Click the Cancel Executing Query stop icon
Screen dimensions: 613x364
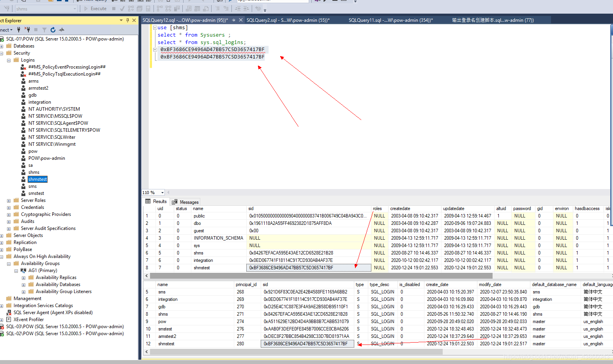click(114, 9)
